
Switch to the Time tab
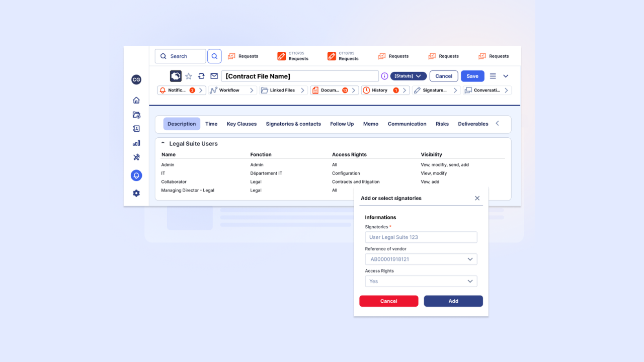(x=211, y=124)
